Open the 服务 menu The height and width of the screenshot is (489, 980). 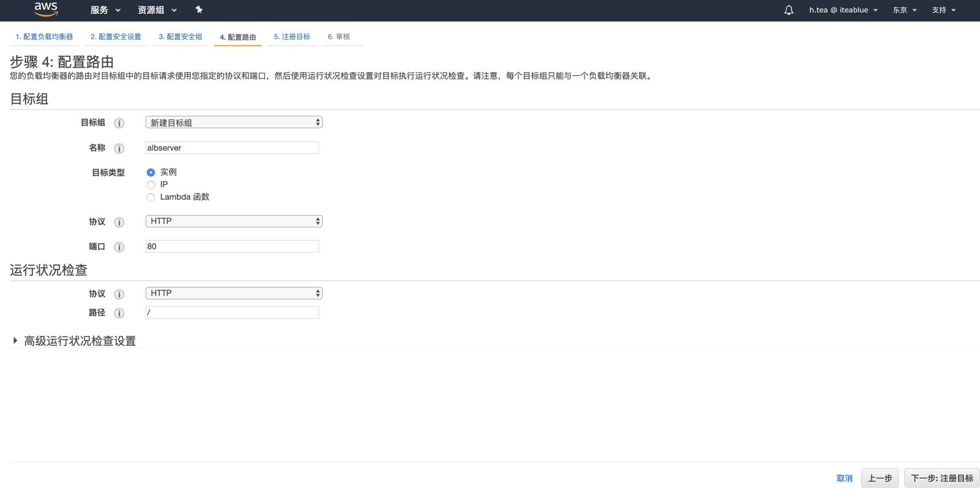point(105,10)
